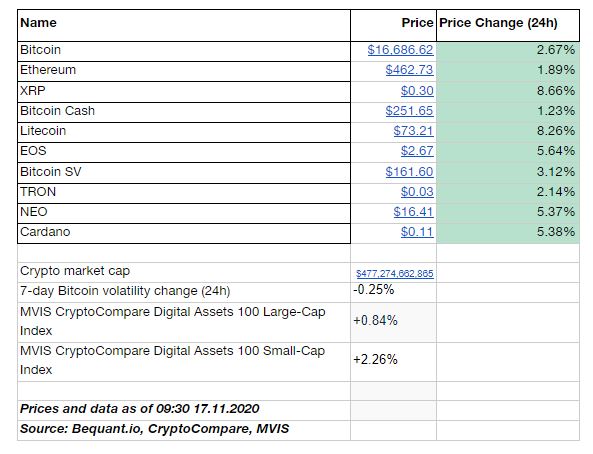
Task: Open the crypto market cap value link
Action: [x=394, y=274]
